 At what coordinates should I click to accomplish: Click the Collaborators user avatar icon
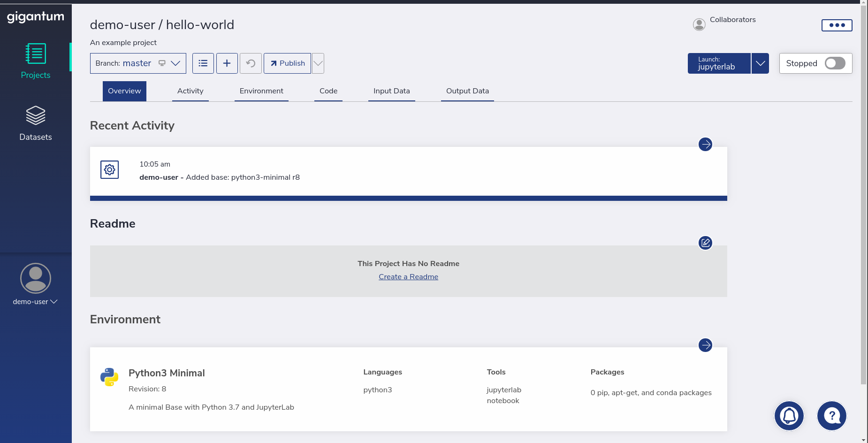(699, 24)
